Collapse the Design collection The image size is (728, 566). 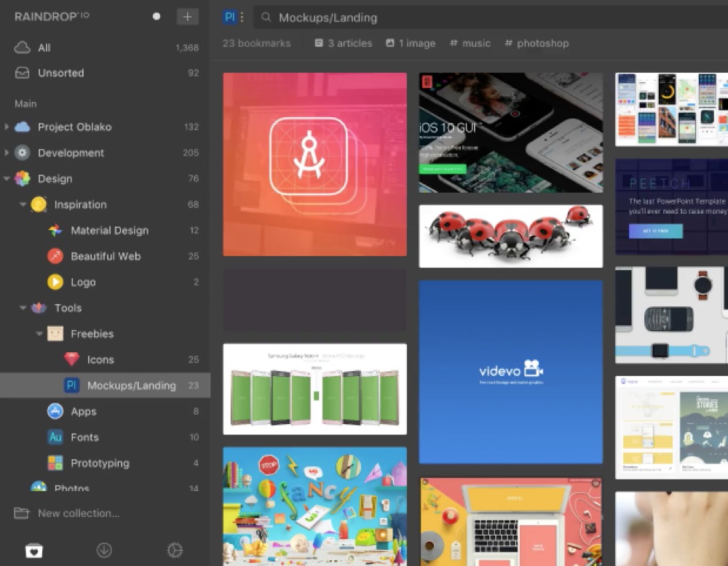7,179
